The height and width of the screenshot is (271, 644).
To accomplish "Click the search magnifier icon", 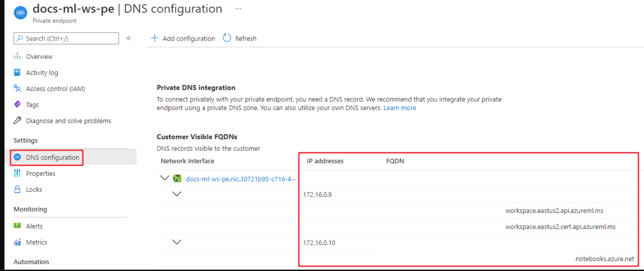I will pyautogui.click(x=20, y=38).
